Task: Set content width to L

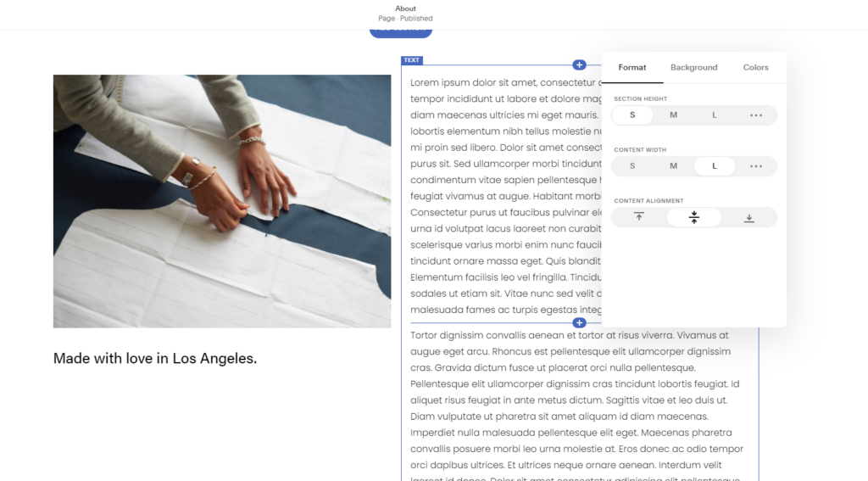Action: point(714,166)
